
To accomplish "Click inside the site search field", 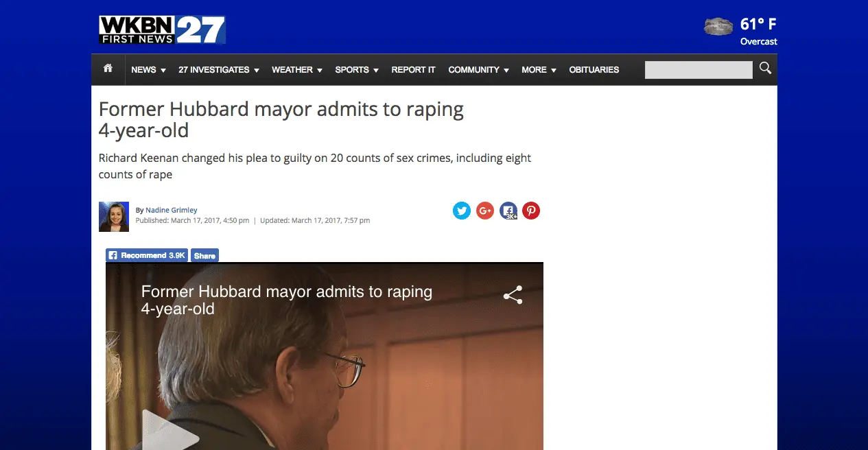I will click(x=698, y=70).
